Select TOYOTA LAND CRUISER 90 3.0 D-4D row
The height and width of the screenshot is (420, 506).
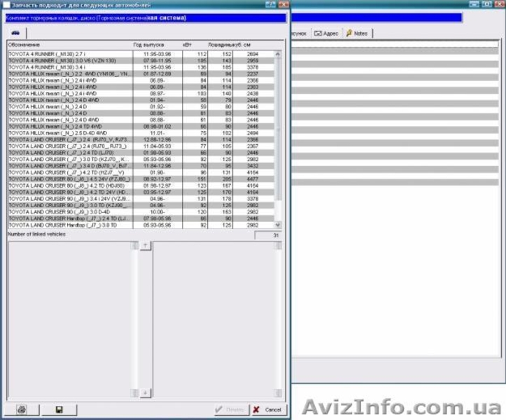69,211
